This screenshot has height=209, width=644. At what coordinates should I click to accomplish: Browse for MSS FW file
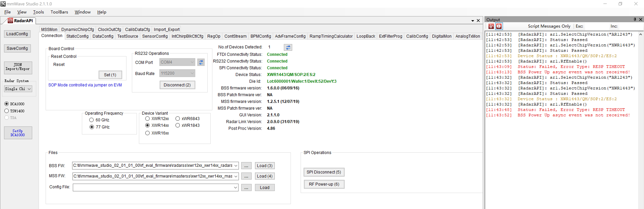pos(246,176)
